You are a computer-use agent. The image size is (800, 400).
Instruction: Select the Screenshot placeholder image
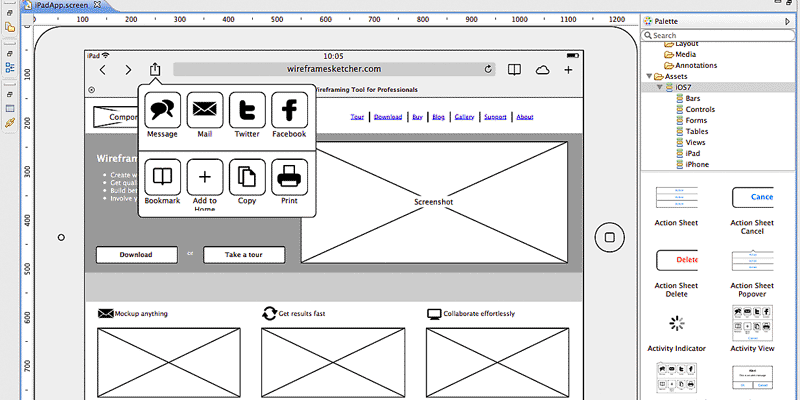(x=434, y=202)
